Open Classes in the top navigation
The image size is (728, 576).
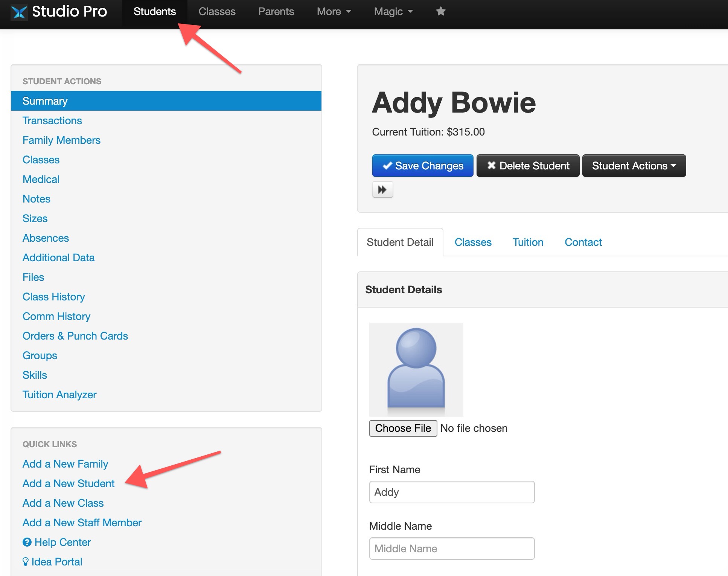point(217,11)
